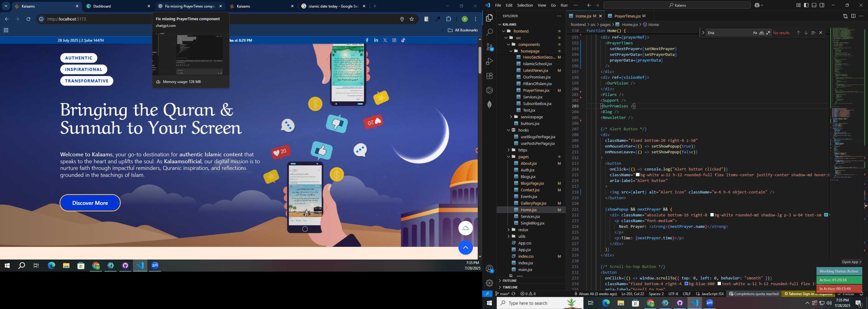Viewport: 868px width, 309px height.
Task: Expand the utils folder
Action: [508, 236]
